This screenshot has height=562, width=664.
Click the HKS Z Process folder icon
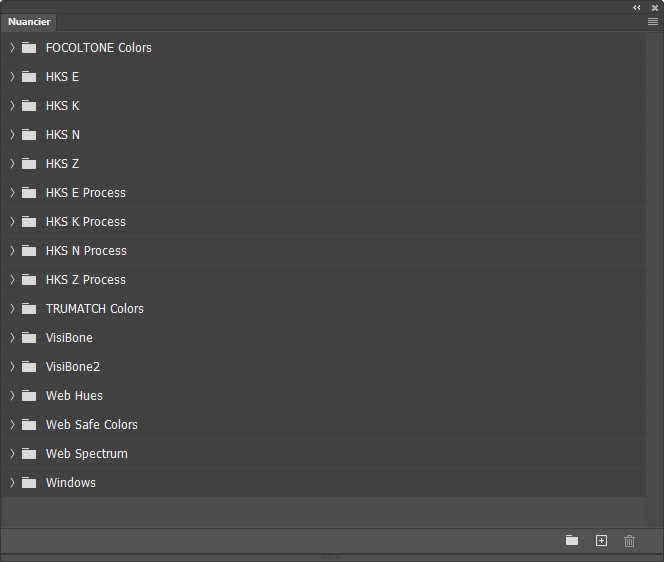(29, 280)
